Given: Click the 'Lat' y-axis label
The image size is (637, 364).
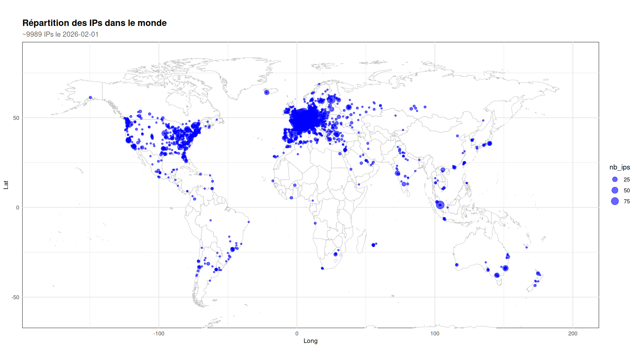Looking at the screenshot, I should pyautogui.click(x=6, y=185).
